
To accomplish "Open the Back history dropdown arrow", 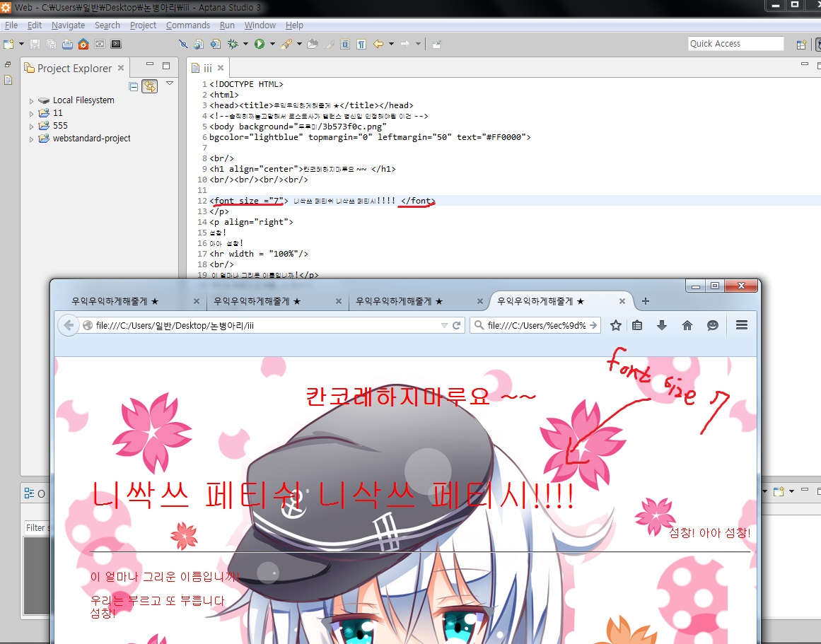I will click(391, 44).
